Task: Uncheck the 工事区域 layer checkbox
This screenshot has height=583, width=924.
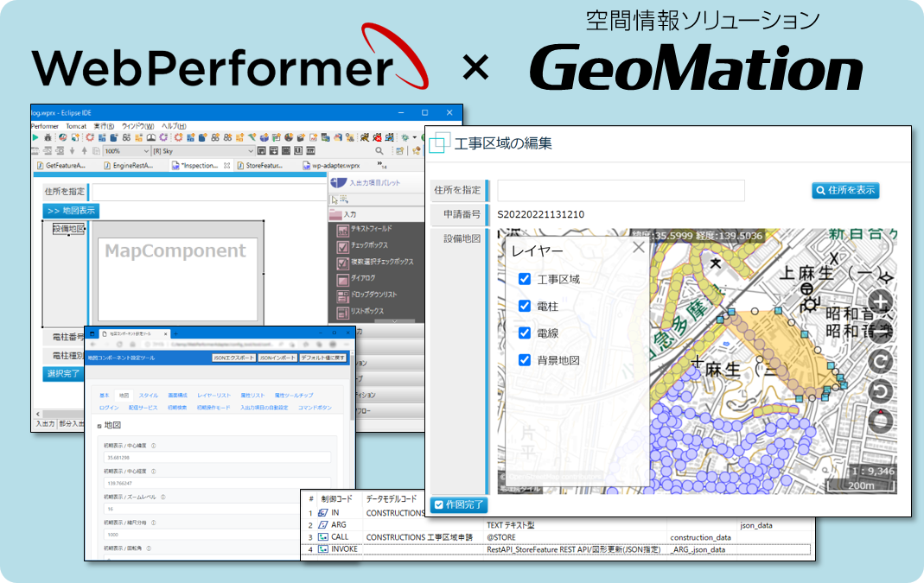Action: pyautogui.click(x=524, y=279)
